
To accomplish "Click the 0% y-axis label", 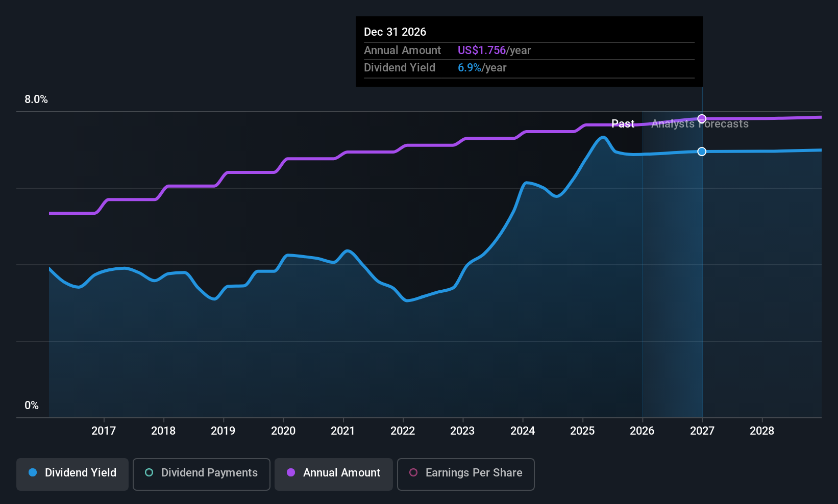I will (x=32, y=406).
